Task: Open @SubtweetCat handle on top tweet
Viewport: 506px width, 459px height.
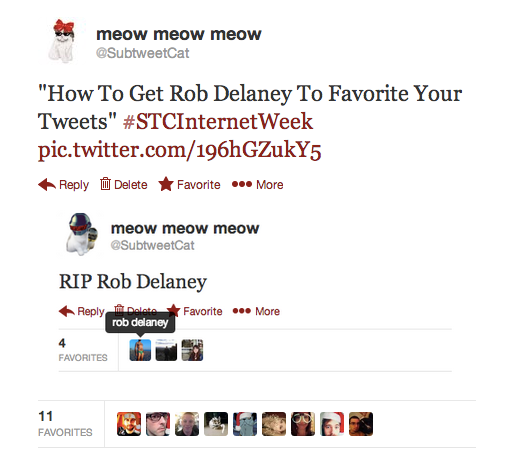Action: pyautogui.click(x=142, y=53)
